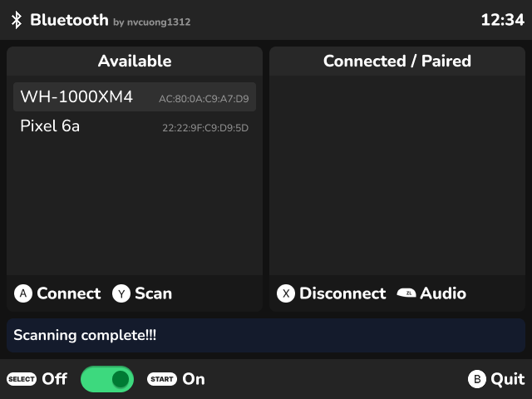This screenshot has height=399, width=532.
Task: Switch to the Connected / Paired panel header
Action: (x=397, y=61)
